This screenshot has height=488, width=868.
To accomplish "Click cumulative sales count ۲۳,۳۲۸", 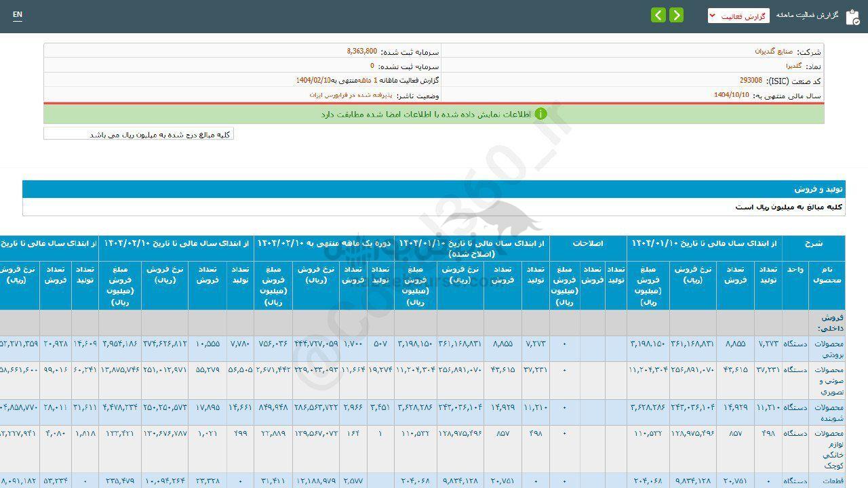I will 208,481.
